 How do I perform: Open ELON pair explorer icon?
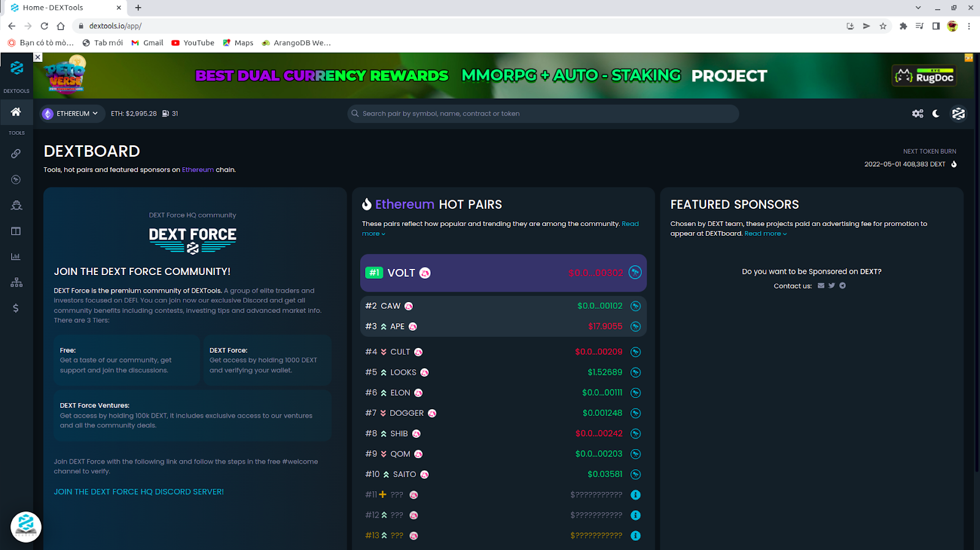click(636, 393)
